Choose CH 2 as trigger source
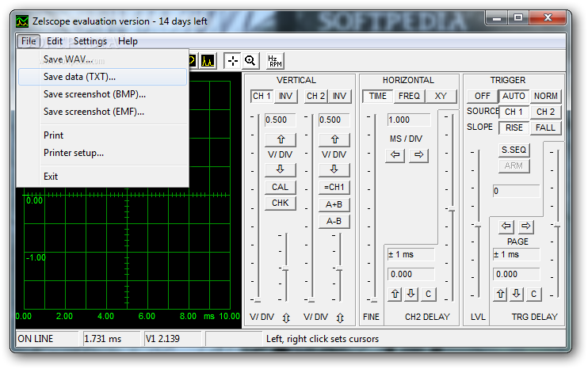The height and width of the screenshot is (369, 588). (x=546, y=112)
